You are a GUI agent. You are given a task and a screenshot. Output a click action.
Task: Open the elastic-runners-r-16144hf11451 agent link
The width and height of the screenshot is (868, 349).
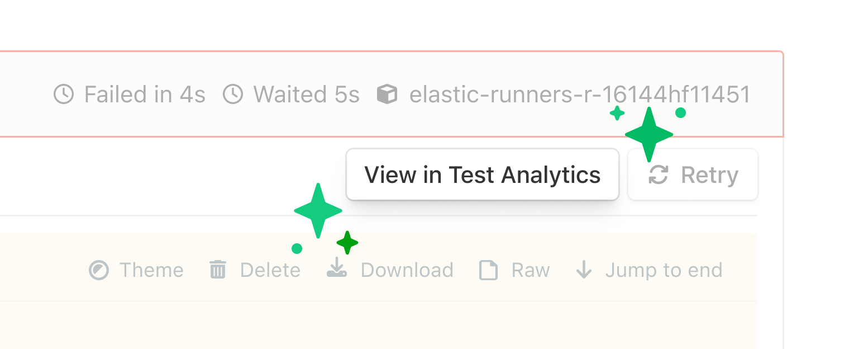click(579, 95)
